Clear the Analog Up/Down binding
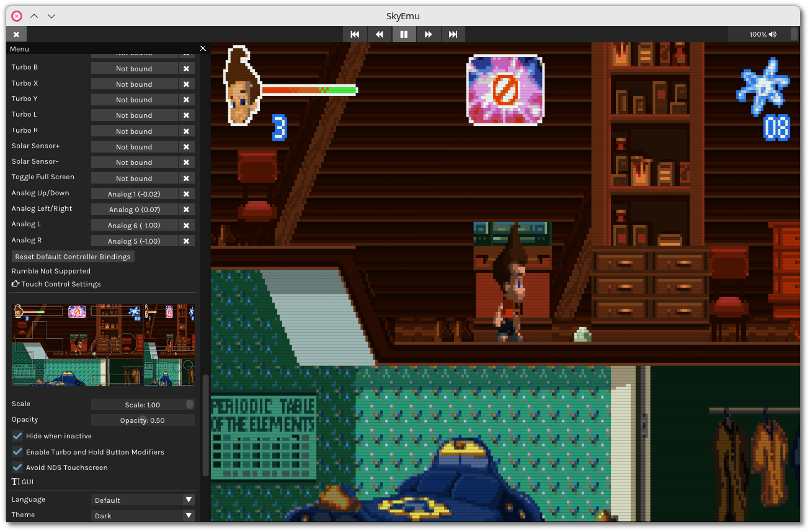810x532 pixels. [186, 194]
